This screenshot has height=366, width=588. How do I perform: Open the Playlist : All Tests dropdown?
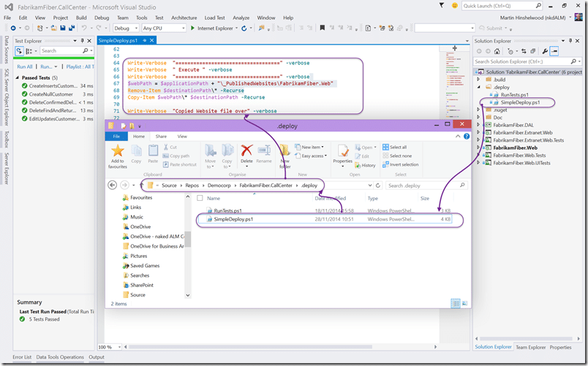[x=80, y=66]
